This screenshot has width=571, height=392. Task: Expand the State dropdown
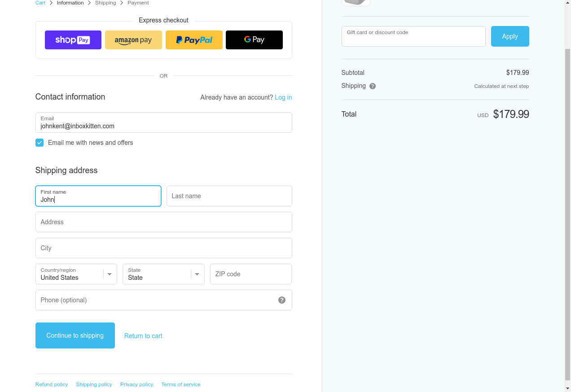163,274
